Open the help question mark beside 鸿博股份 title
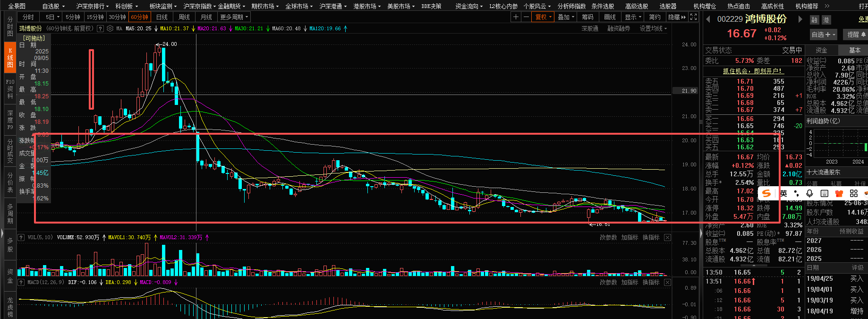 click(100, 28)
